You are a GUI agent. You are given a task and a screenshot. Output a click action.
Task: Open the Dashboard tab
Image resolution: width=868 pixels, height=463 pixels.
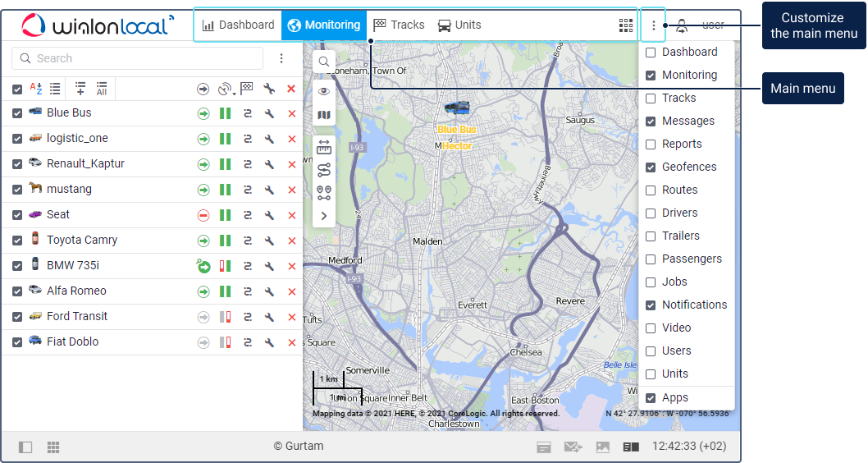click(x=239, y=25)
